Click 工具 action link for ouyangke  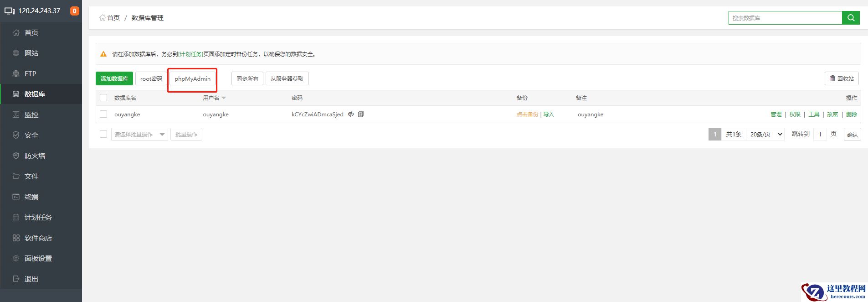coord(814,114)
